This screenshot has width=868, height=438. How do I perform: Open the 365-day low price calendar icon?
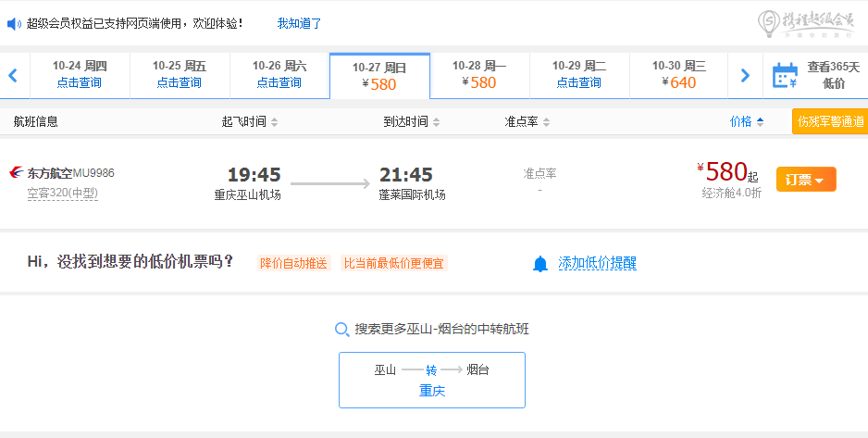pos(785,75)
